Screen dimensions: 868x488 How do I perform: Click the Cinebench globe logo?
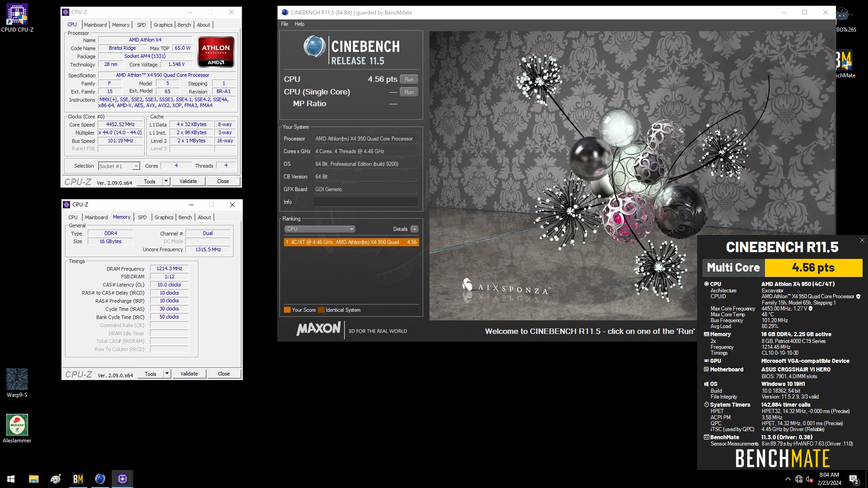click(x=315, y=46)
